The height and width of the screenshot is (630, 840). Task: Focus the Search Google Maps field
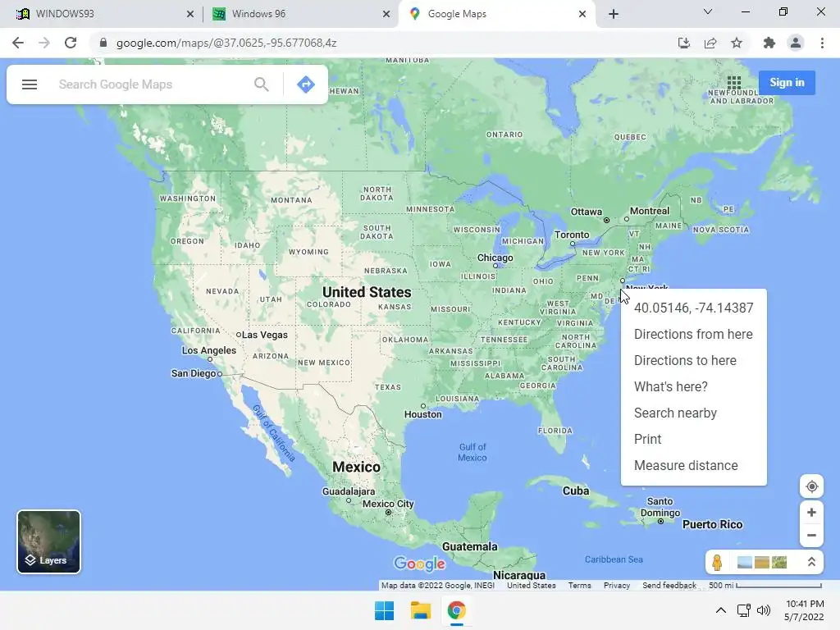pyautogui.click(x=153, y=84)
